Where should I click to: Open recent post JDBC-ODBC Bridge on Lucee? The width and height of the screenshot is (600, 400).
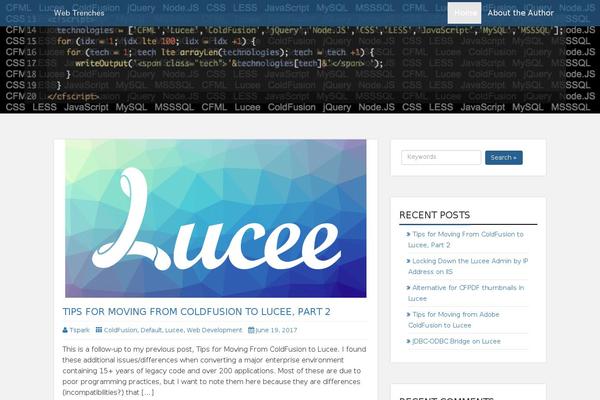click(x=456, y=341)
